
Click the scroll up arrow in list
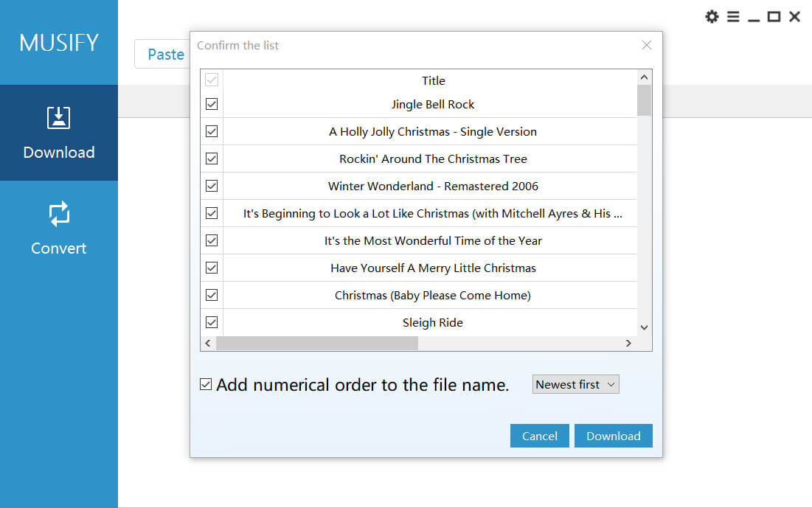click(x=644, y=77)
